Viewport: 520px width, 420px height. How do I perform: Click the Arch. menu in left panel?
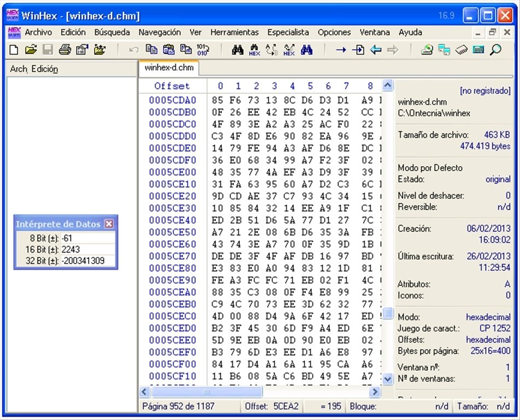(x=19, y=69)
